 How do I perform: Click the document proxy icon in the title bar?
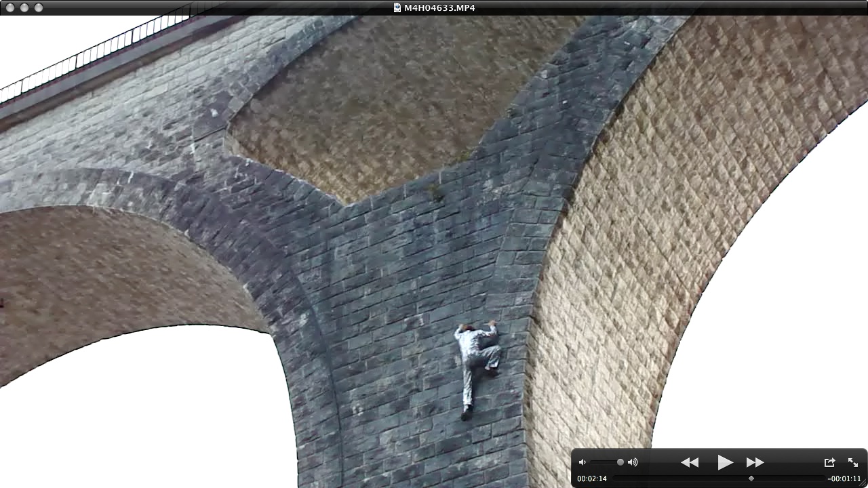pos(397,7)
